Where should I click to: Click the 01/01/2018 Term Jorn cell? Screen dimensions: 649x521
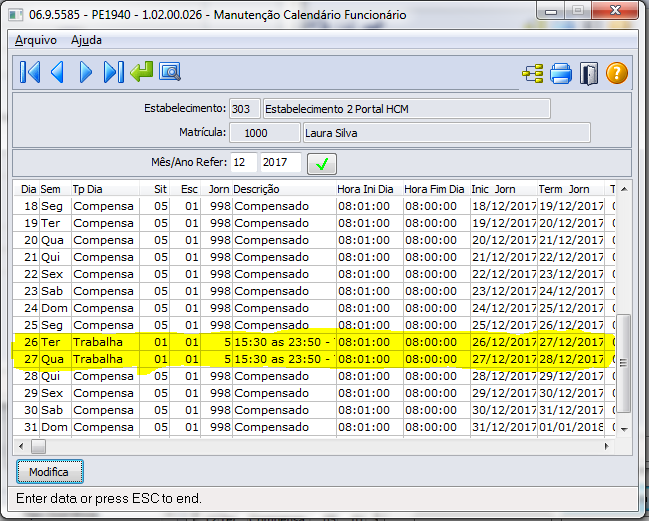(x=571, y=427)
